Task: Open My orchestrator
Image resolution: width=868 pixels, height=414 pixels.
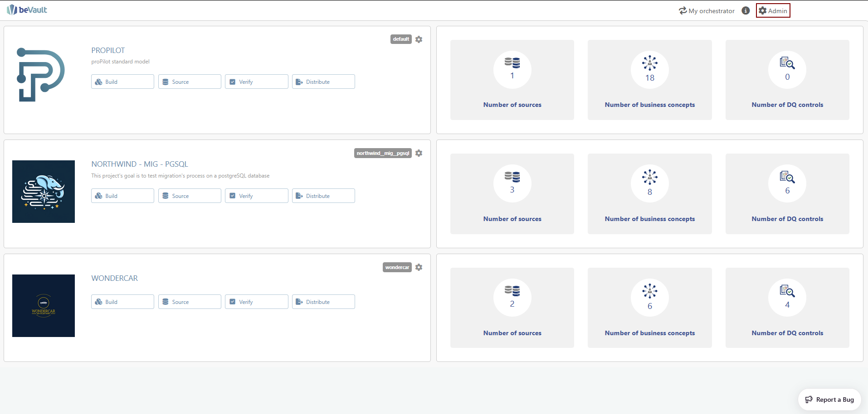Action: (707, 10)
